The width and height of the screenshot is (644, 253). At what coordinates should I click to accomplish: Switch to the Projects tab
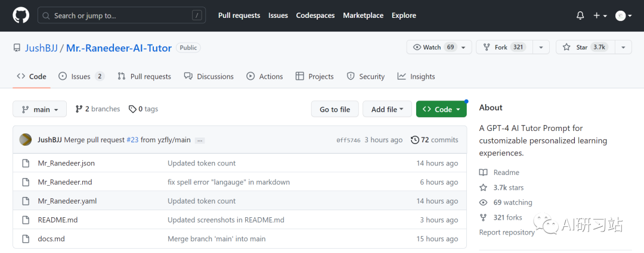coord(315,77)
